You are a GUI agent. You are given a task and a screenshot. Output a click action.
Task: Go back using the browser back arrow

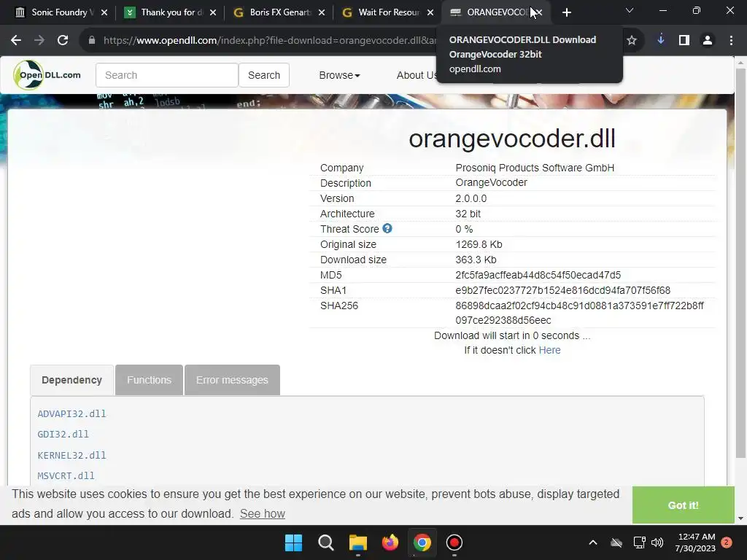(x=16, y=41)
